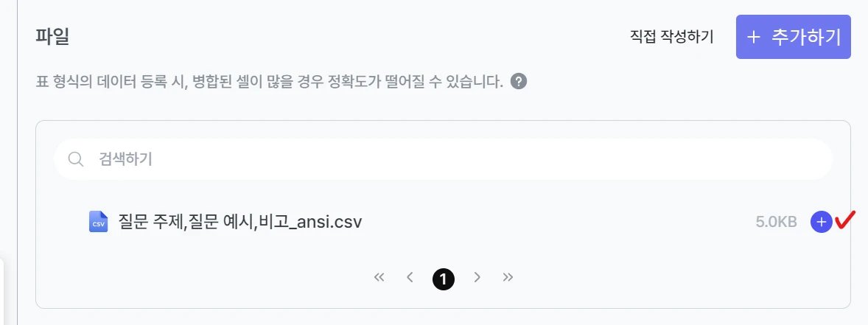Click empty space inside the search bar's right end

[775, 159]
